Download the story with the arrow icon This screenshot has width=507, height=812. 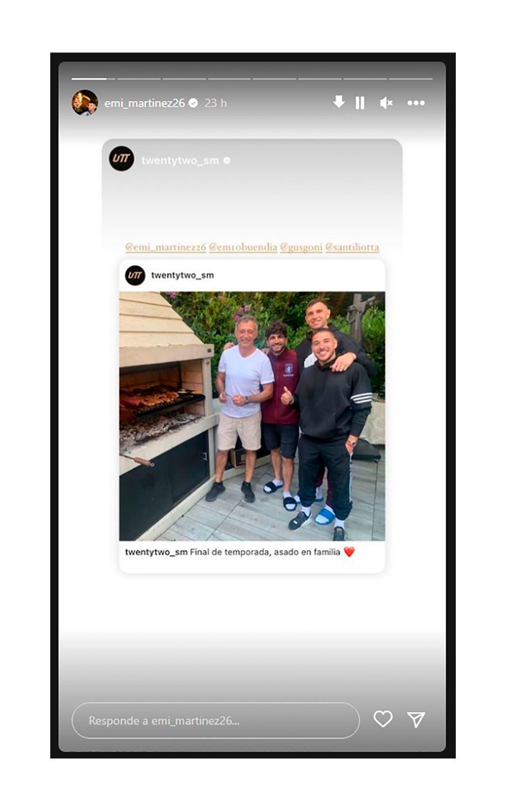[x=338, y=102]
